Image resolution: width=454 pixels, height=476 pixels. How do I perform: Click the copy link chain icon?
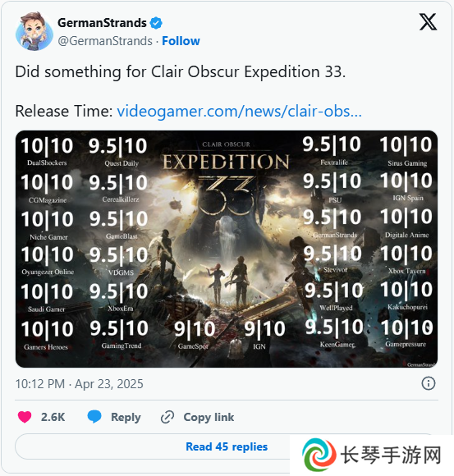click(167, 417)
